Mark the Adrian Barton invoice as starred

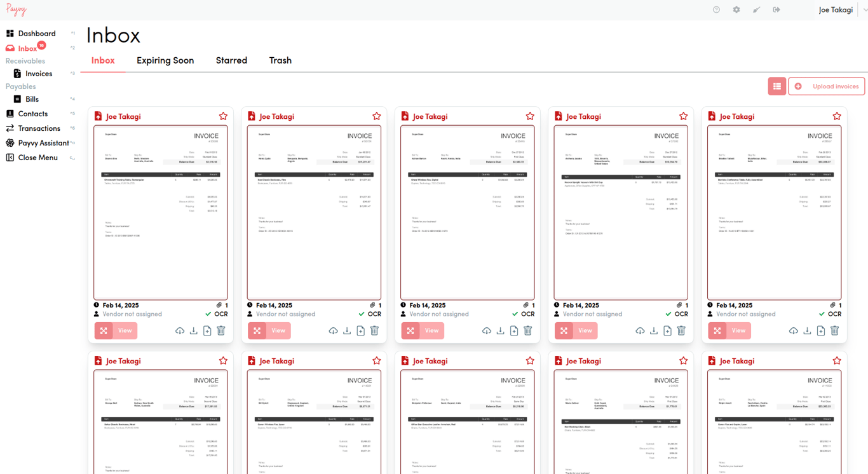coord(530,116)
